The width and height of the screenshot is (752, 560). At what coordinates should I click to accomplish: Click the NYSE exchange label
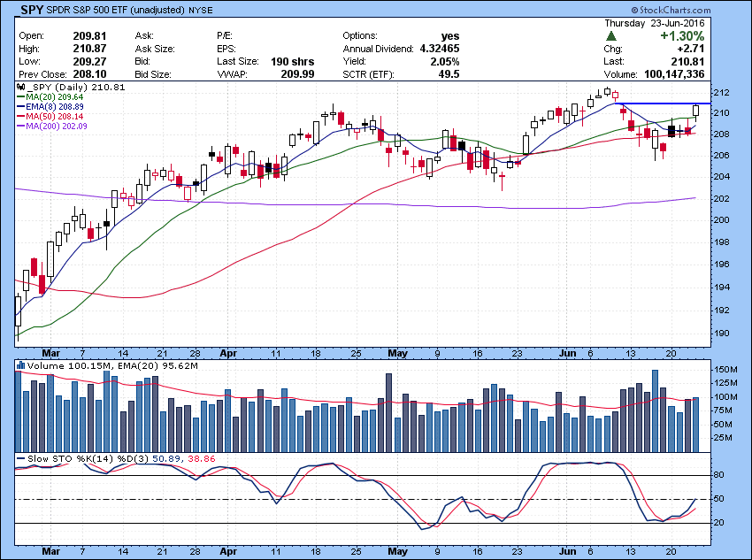[x=201, y=10]
